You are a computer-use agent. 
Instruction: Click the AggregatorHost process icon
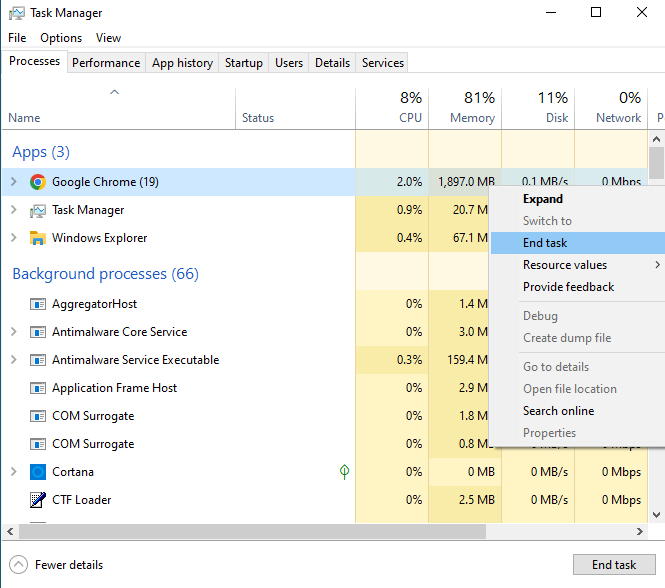(38, 304)
